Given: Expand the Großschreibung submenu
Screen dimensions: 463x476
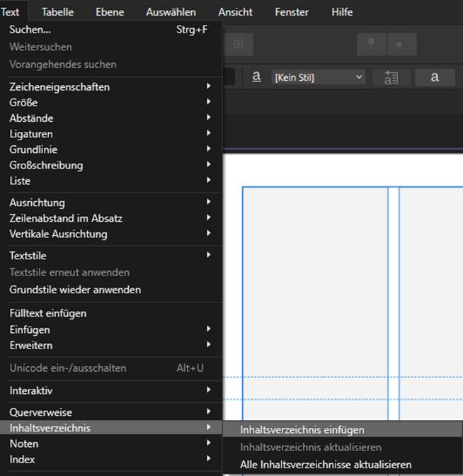Looking at the screenshot, I should click(x=111, y=165).
